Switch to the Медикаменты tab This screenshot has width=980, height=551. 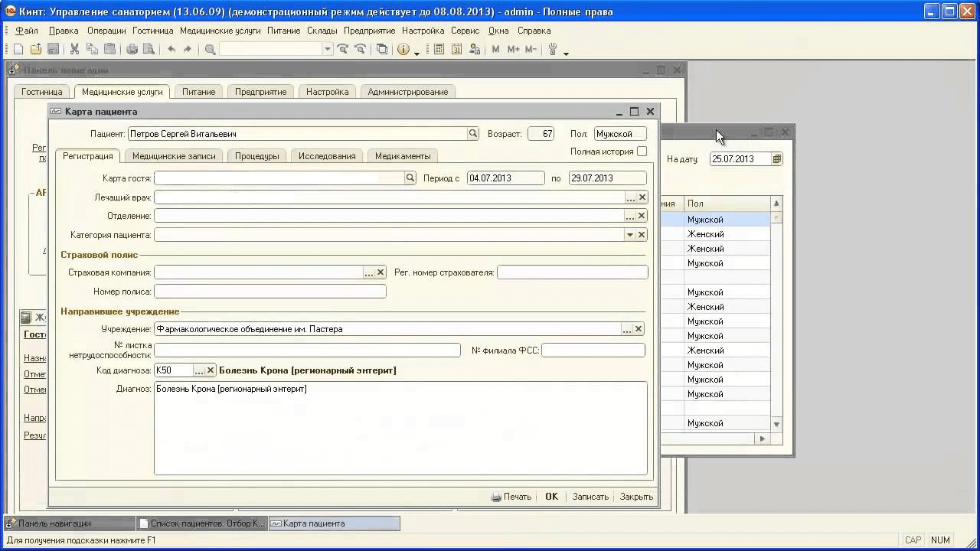(403, 156)
